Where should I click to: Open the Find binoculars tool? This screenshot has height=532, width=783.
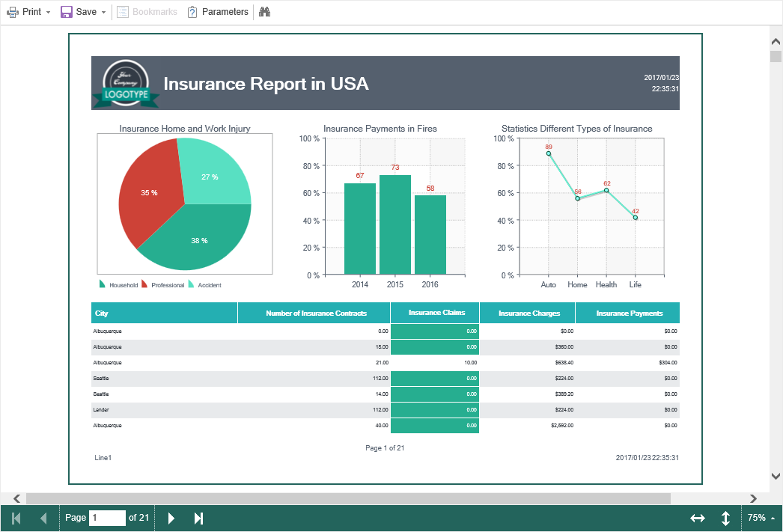264,12
